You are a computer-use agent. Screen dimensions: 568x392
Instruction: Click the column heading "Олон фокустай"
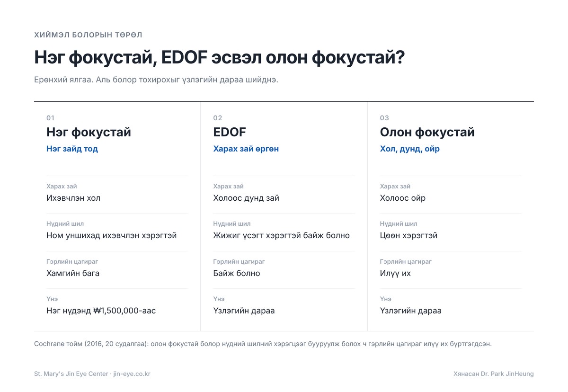[427, 132]
